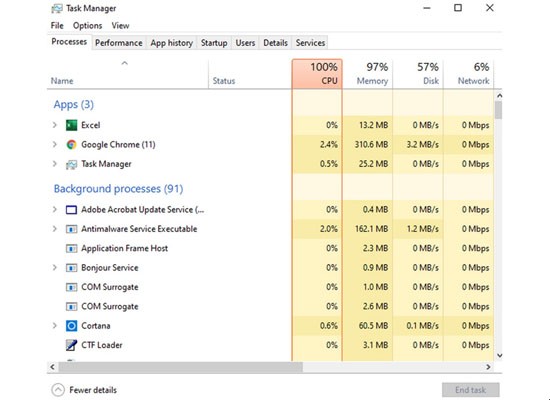Open the Options menu
The width and height of the screenshot is (550, 400).
coord(87,26)
